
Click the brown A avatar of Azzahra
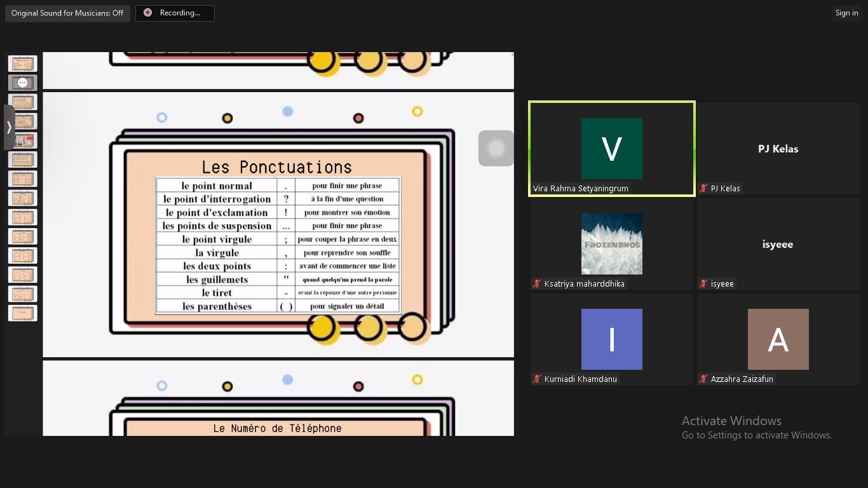pos(778,339)
